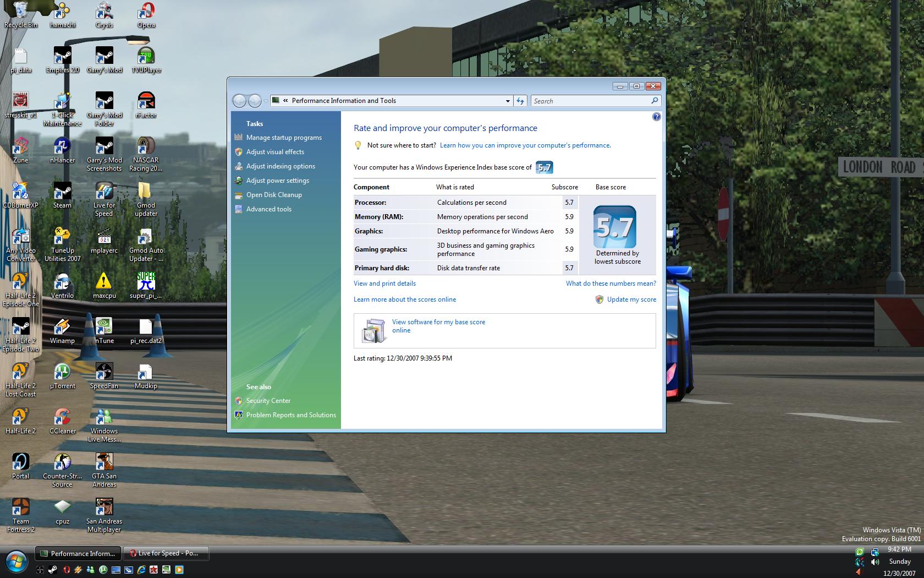Open Advanced tools task
This screenshot has height=578, width=924.
pyautogui.click(x=269, y=209)
